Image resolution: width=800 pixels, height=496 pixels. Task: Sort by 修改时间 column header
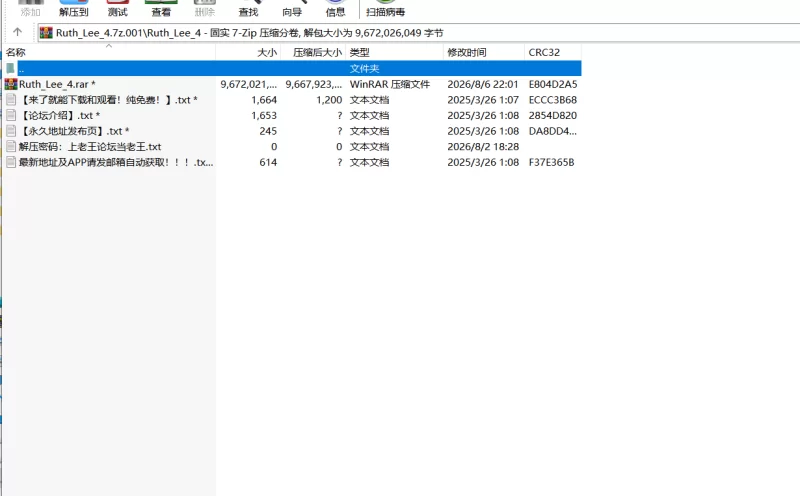click(484, 52)
